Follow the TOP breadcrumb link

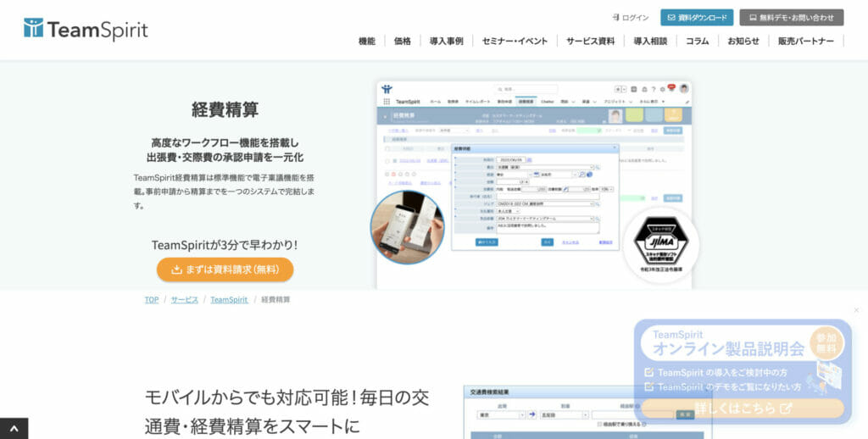pyautogui.click(x=152, y=299)
